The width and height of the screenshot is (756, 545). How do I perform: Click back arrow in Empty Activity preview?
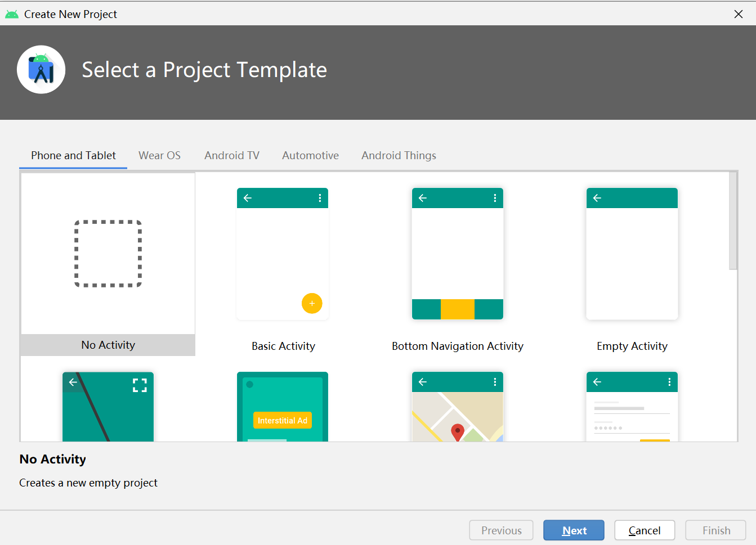point(597,198)
